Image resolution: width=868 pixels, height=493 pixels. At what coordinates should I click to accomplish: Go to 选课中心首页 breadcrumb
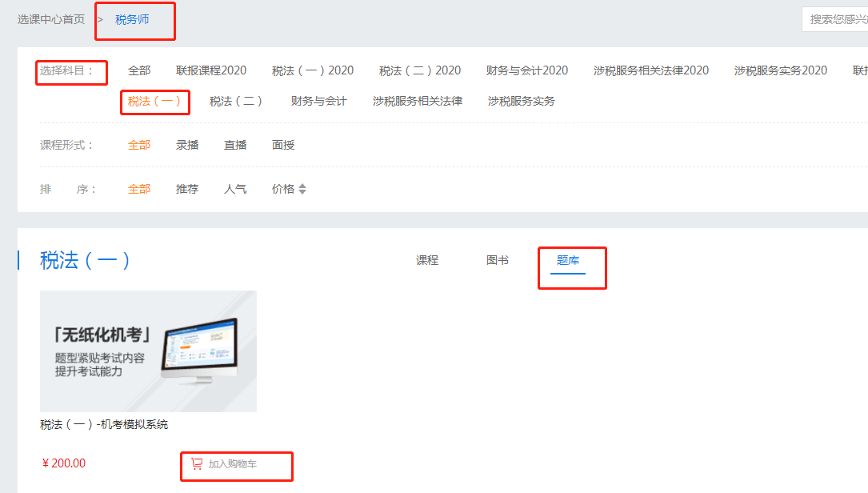click(x=51, y=19)
